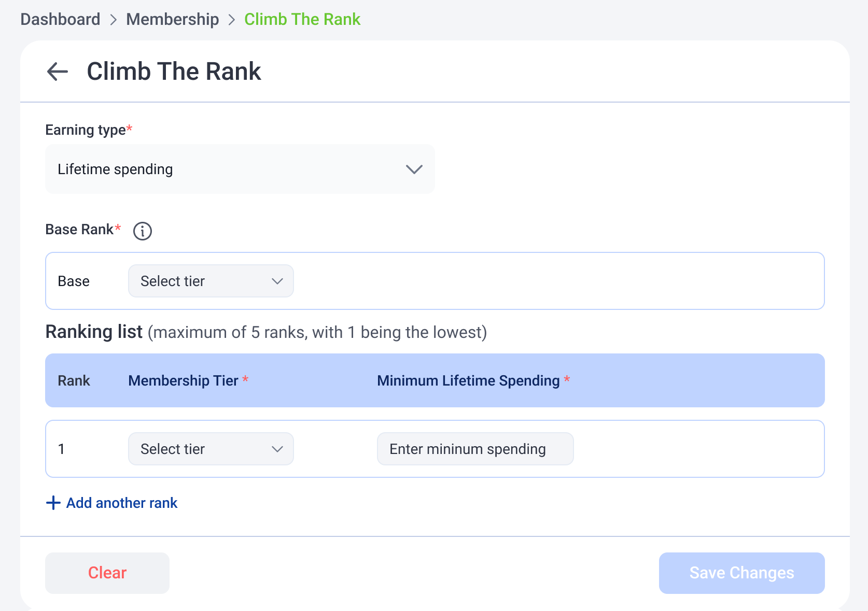Image resolution: width=868 pixels, height=611 pixels.
Task: Click chevron after Dashboard in breadcrumb
Action: click(114, 20)
